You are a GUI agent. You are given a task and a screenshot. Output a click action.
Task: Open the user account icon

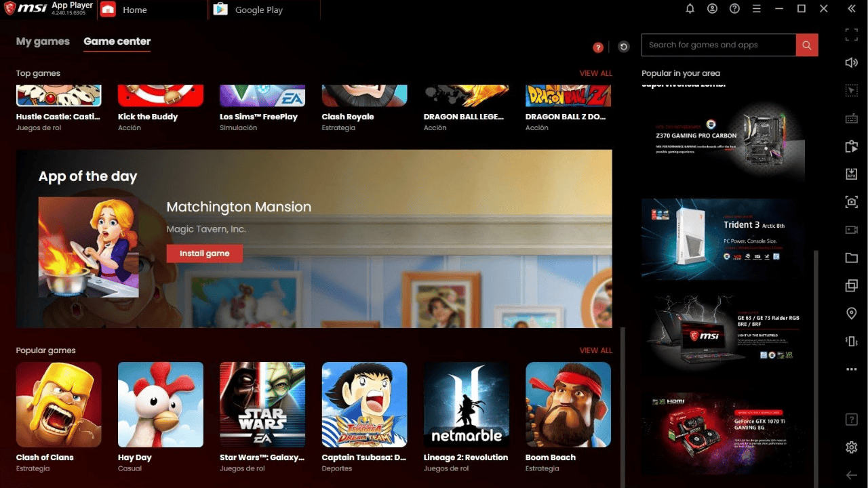[x=712, y=9]
